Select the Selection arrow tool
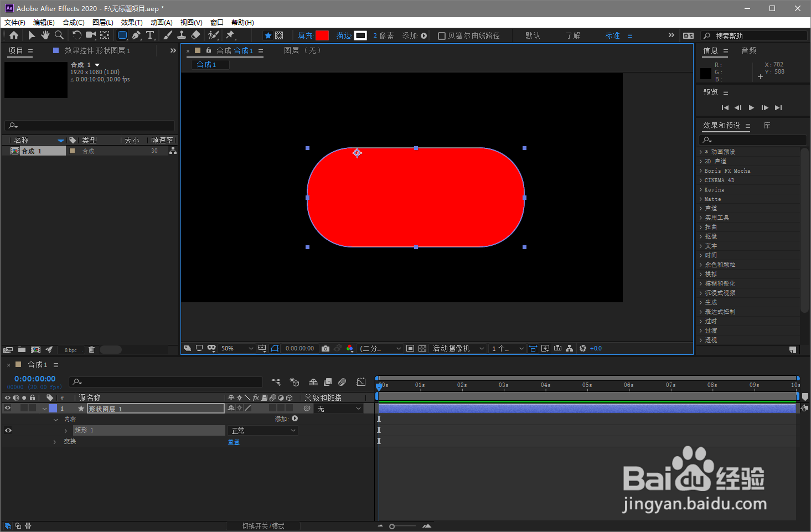811x532 pixels. (x=32, y=35)
